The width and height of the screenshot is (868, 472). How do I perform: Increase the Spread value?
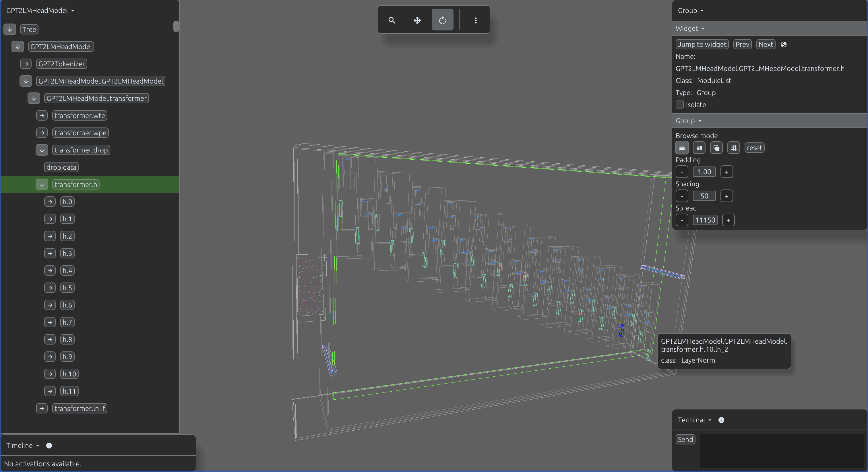[728, 220]
